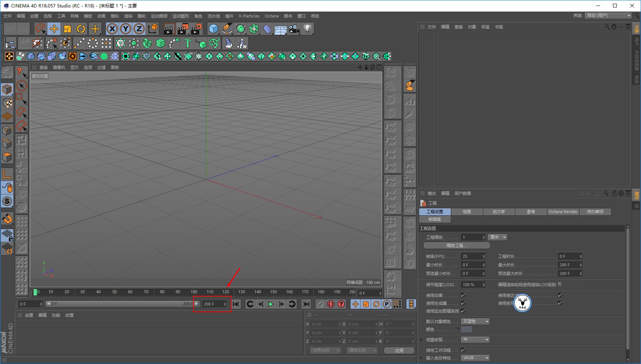Select the spline pen tool
The height and width of the screenshot is (364, 641).
[x=227, y=29]
